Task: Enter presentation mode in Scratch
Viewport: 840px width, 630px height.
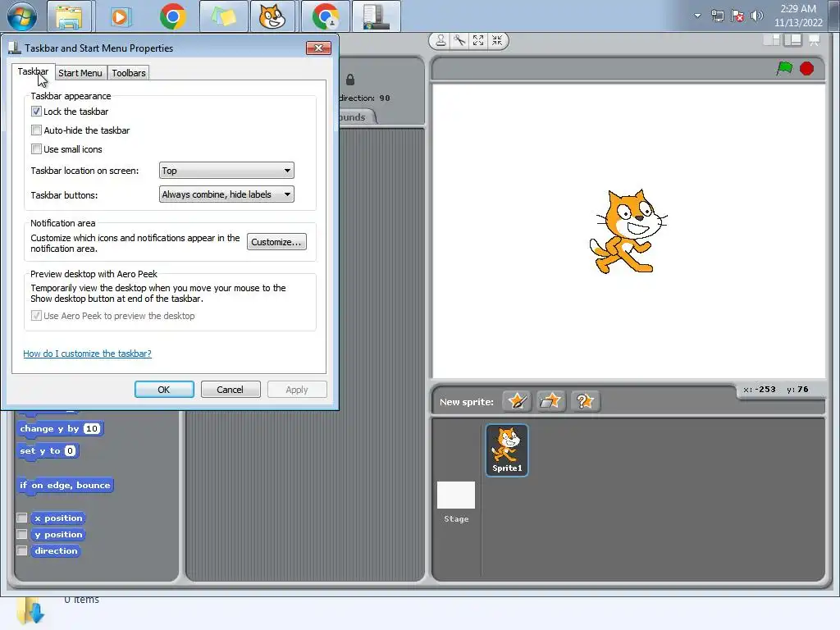Action: coord(815,40)
